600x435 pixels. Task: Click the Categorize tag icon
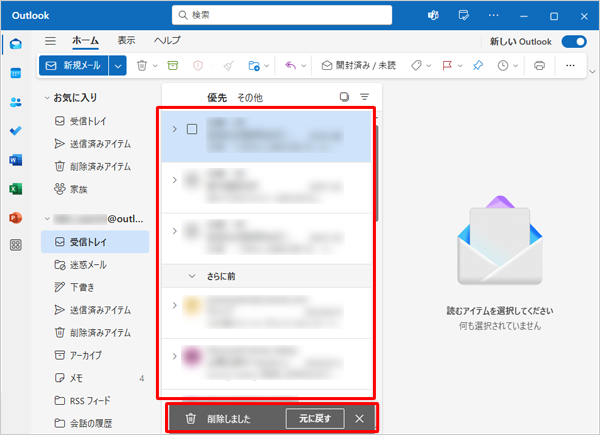coord(416,65)
